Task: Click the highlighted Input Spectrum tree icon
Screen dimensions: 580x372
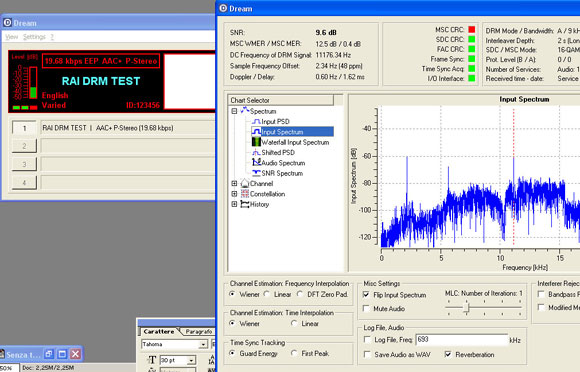Action: [256, 132]
